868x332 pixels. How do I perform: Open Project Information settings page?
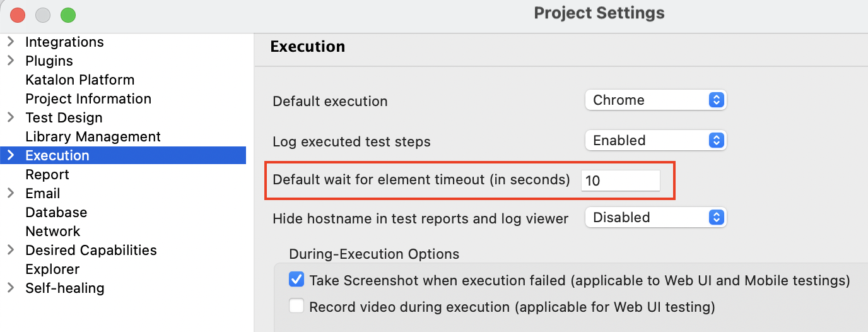tap(88, 99)
